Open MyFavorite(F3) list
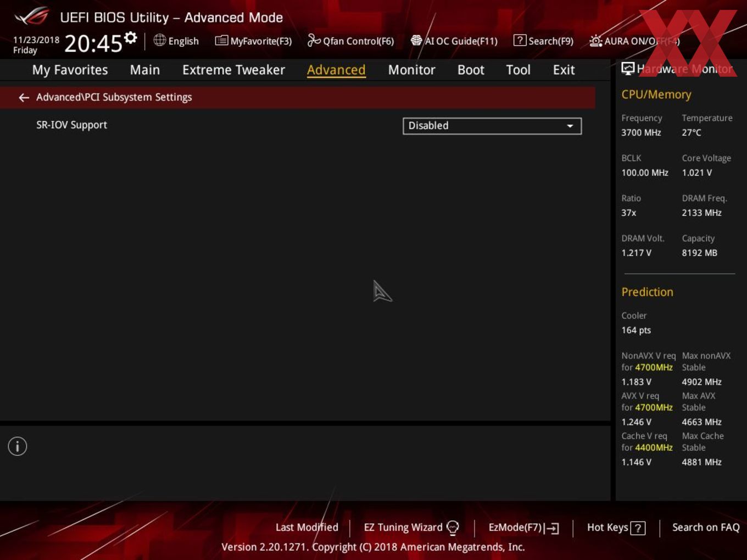Image resolution: width=747 pixels, height=560 pixels. [x=253, y=41]
